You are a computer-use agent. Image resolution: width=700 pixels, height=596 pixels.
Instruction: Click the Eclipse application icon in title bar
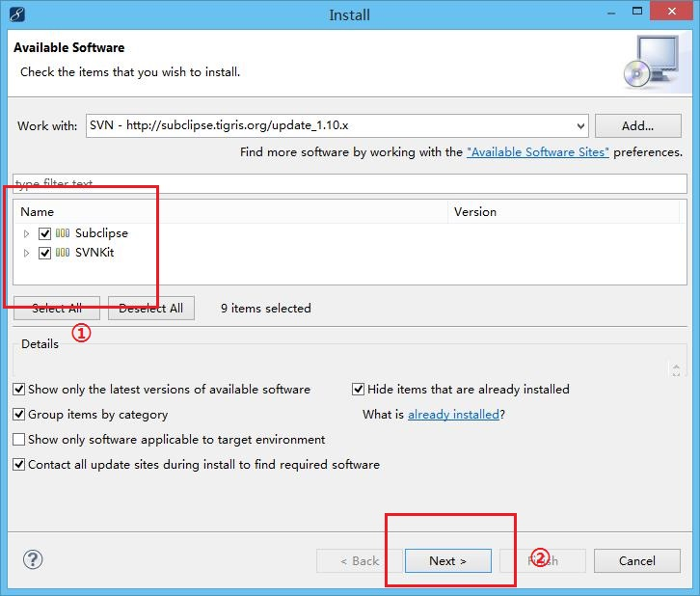17,14
